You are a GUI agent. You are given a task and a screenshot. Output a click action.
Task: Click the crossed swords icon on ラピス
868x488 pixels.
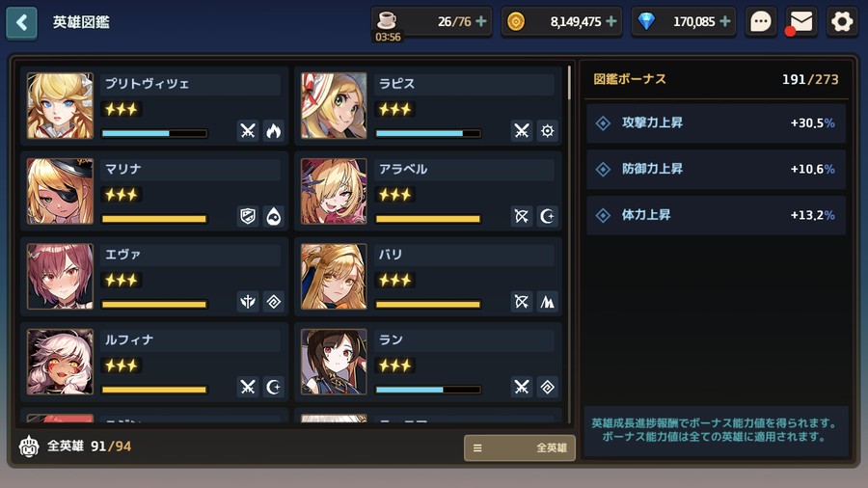click(522, 131)
